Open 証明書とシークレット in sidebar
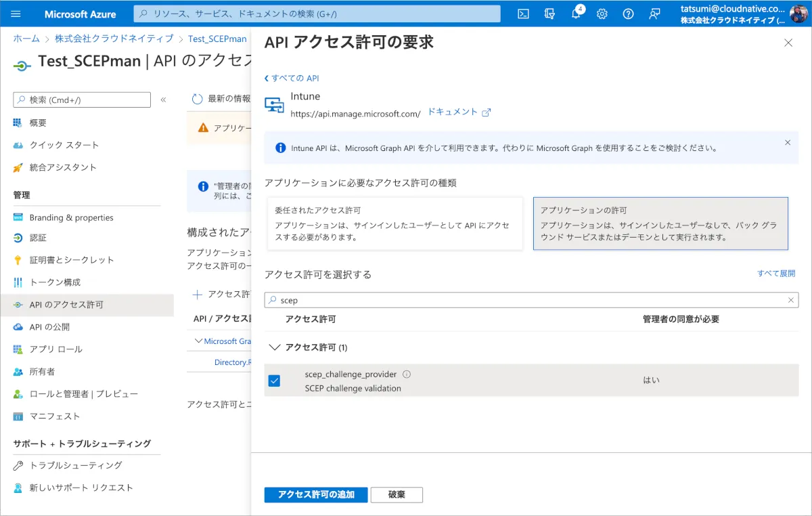812x516 pixels. [72, 260]
